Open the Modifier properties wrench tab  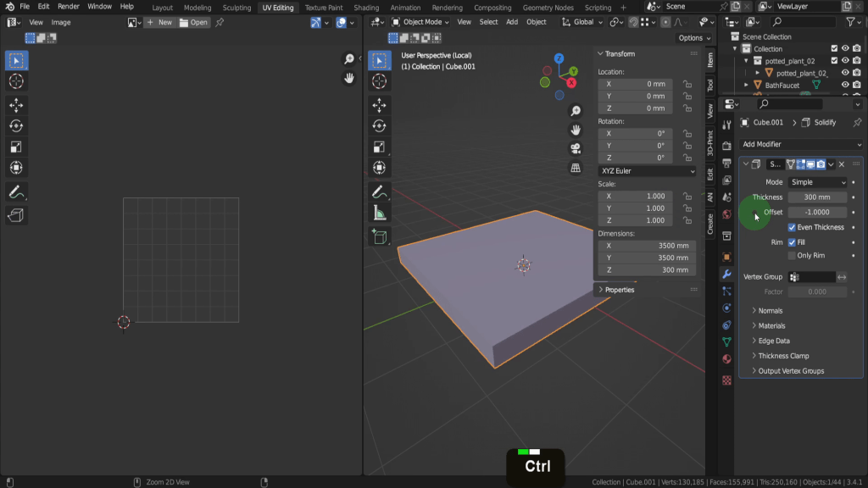click(726, 274)
